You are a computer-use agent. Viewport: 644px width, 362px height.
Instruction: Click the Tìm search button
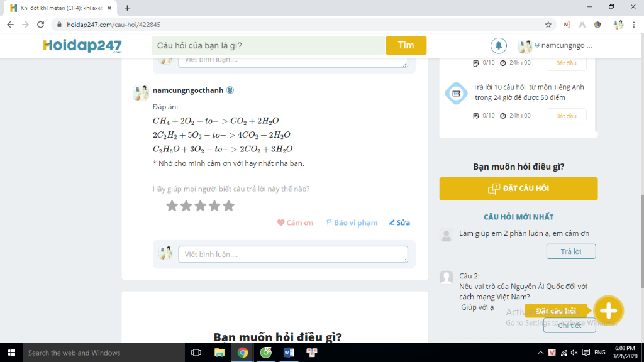click(x=406, y=45)
